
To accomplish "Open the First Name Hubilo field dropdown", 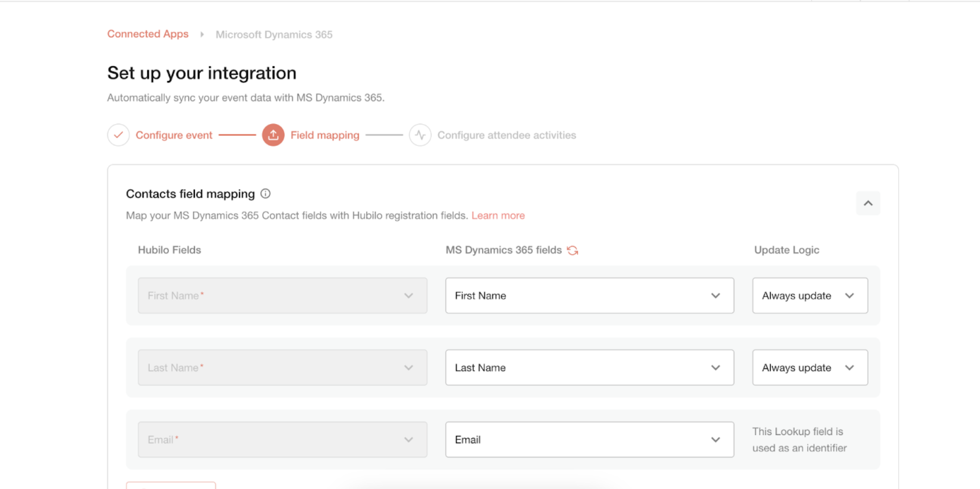I will point(283,295).
